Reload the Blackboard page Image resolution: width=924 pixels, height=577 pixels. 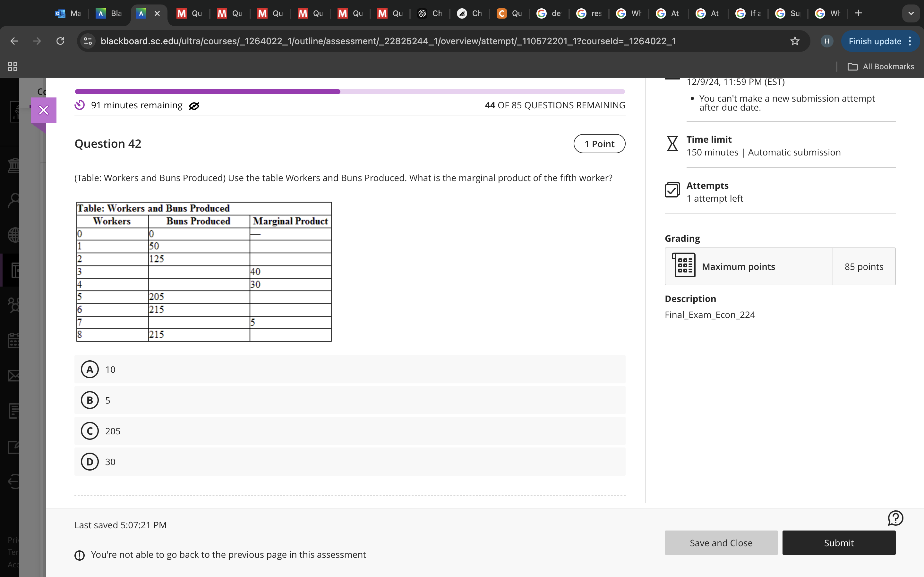tap(60, 41)
